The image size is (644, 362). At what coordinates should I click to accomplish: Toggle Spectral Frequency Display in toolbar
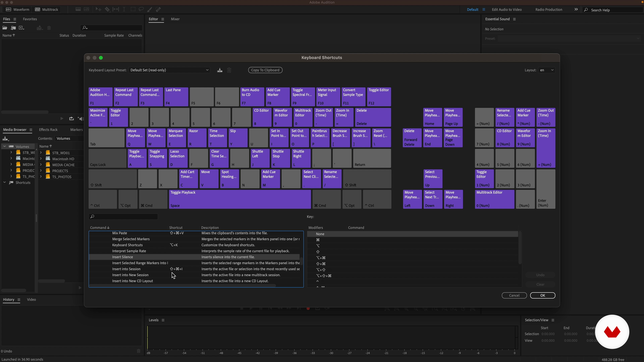[x=78, y=10]
